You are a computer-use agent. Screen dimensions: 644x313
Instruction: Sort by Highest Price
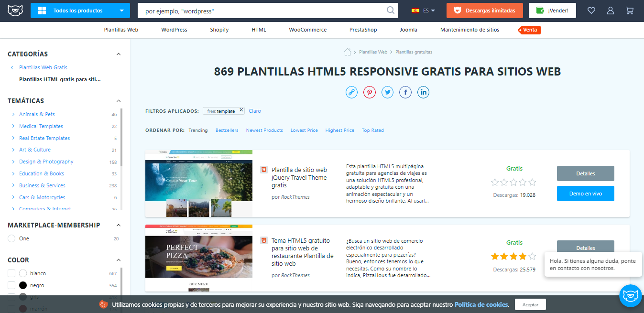coord(340,130)
